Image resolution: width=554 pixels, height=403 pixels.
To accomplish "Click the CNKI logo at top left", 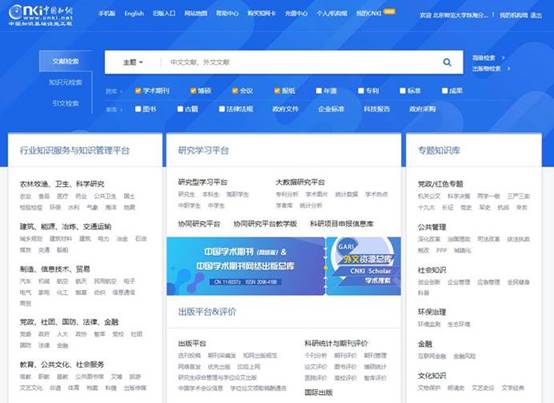I will click(x=40, y=15).
